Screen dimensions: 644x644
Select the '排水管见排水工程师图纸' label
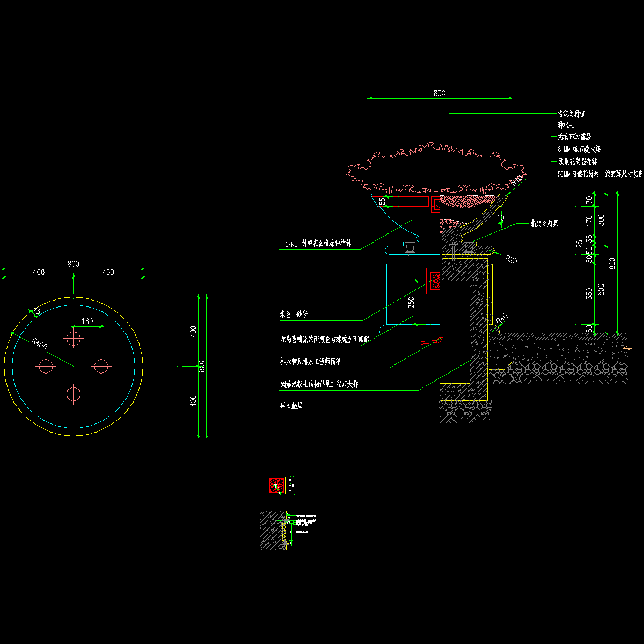pos(310,362)
